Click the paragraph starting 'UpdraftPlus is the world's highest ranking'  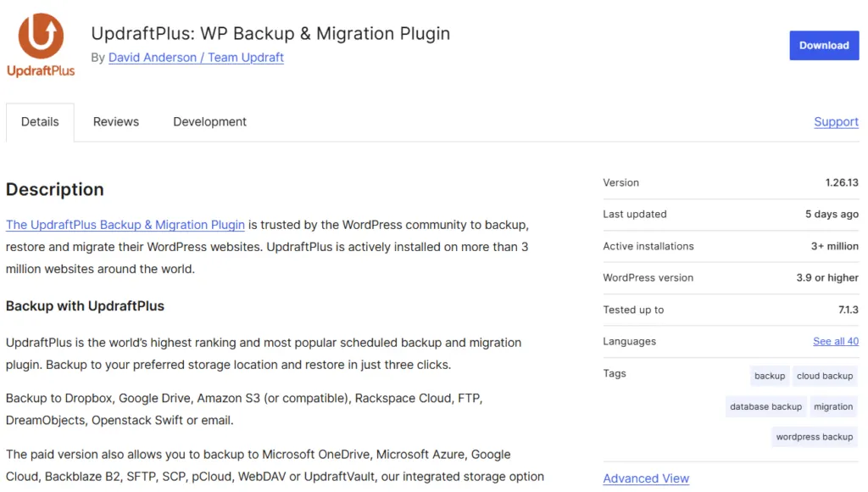click(x=264, y=354)
